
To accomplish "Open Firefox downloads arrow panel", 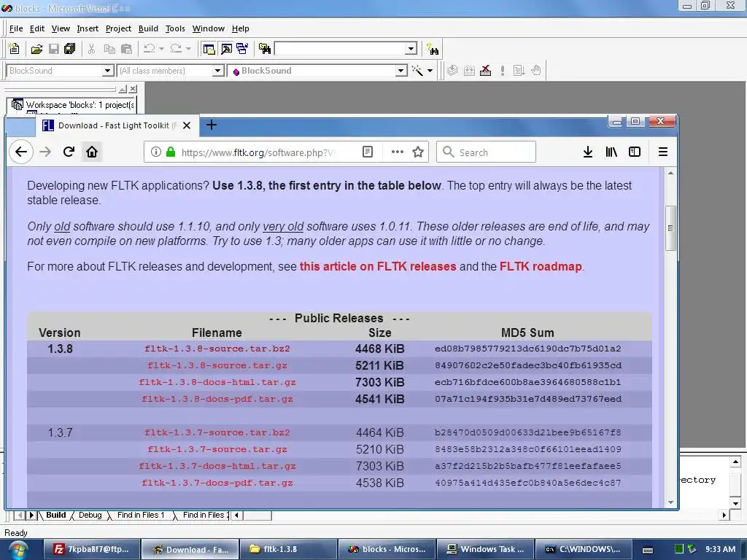I will click(588, 152).
